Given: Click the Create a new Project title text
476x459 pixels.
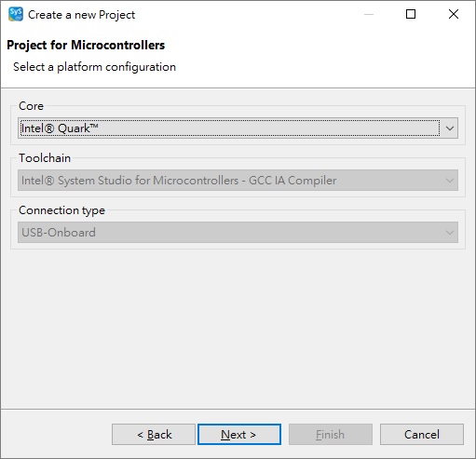Looking at the screenshot, I should point(81,15).
